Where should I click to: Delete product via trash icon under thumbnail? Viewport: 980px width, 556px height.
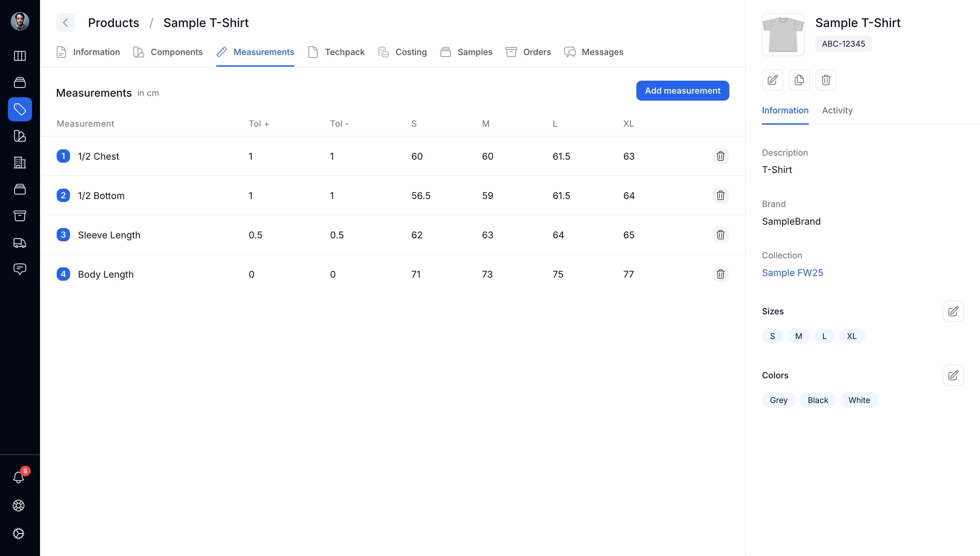pyautogui.click(x=826, y=80)
